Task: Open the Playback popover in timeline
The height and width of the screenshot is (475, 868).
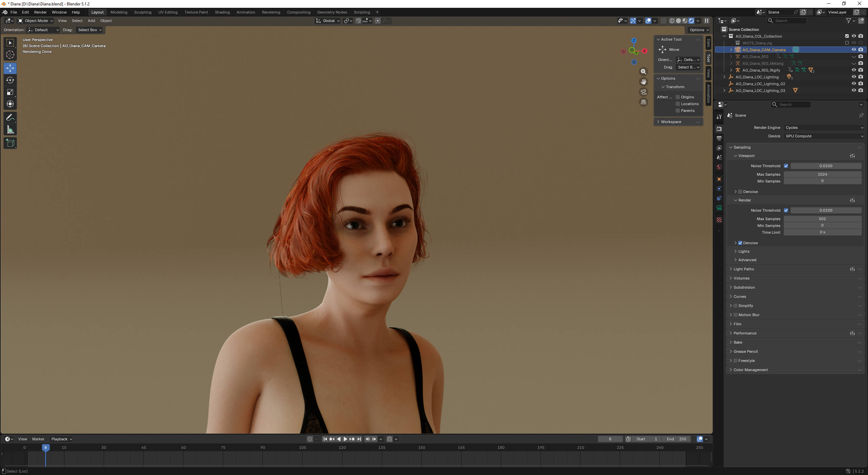Action: point(61,439)
